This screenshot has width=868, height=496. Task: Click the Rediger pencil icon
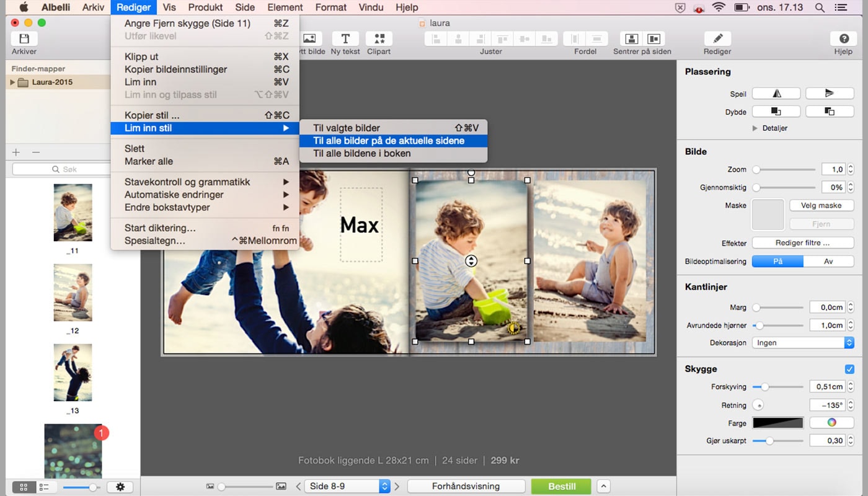coord(717,39)
